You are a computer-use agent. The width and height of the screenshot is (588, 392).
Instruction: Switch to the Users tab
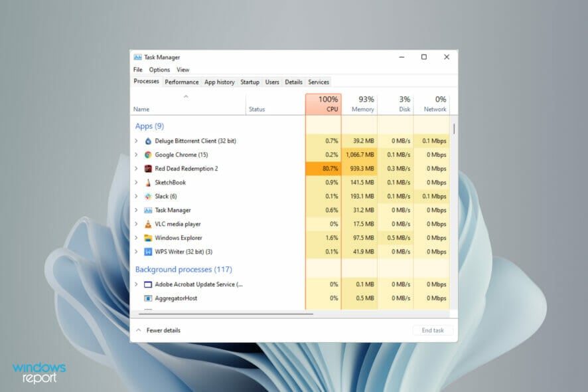pyautogui.click(x=272, y=82)
